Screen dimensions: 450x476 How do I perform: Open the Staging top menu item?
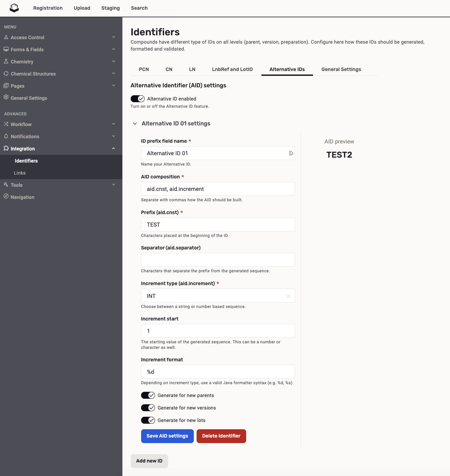point(110,8)
